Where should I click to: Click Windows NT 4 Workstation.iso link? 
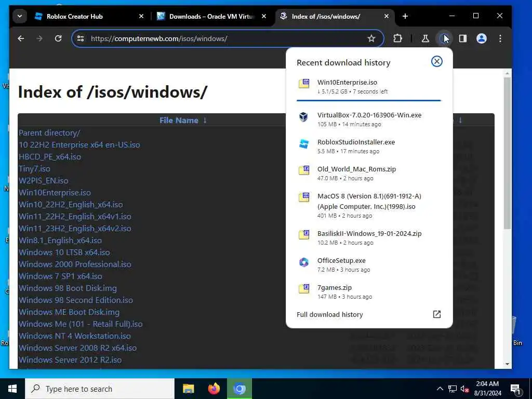pyautogui.click(x=75, y=336)
